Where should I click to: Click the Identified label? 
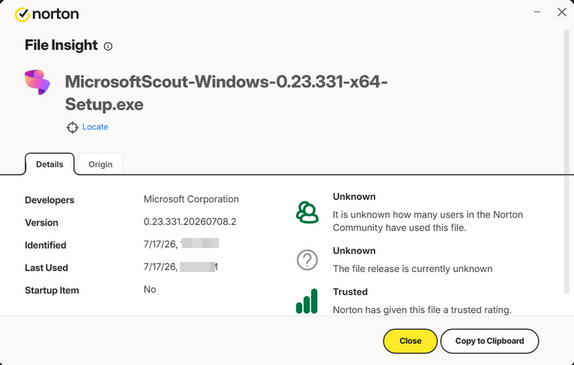(45, 245)
